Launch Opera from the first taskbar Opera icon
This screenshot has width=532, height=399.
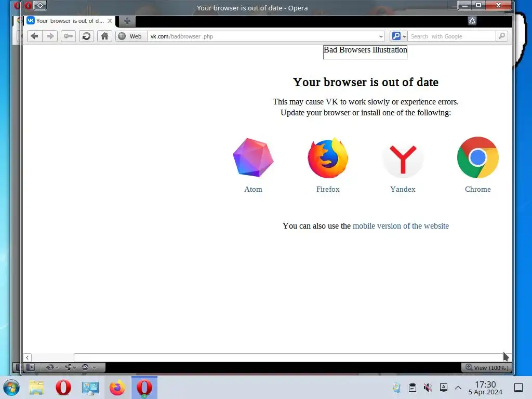coord(63,388)
